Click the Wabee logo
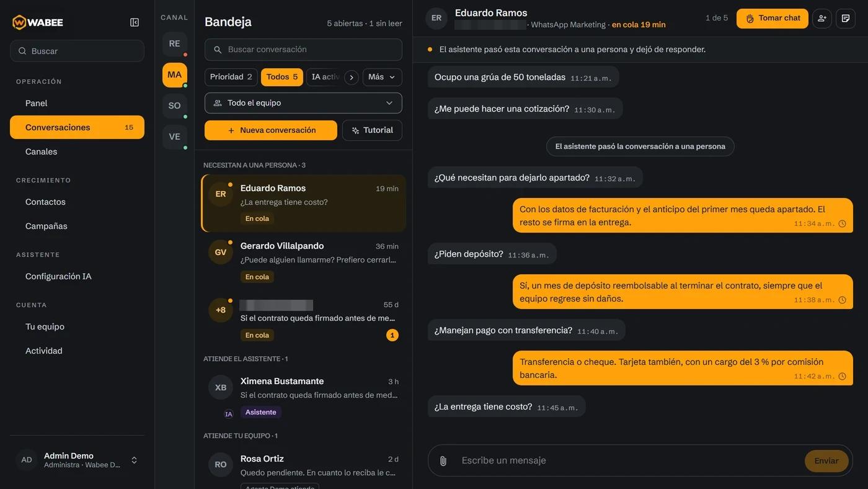 click(37, 22)
